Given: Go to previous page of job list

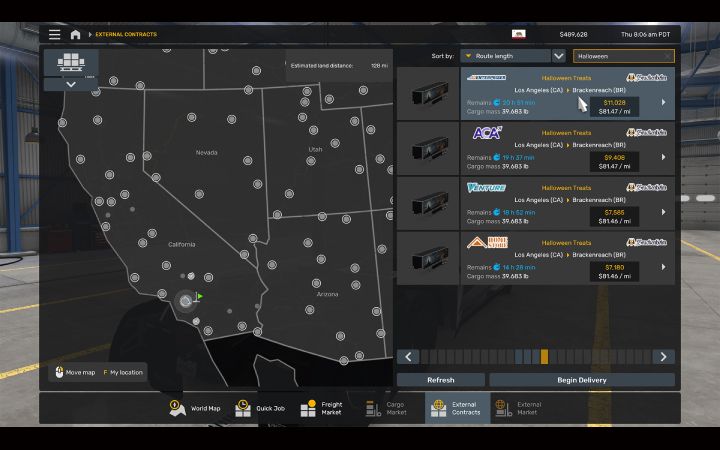Looking at the screenshot, I should coord(407,357).
